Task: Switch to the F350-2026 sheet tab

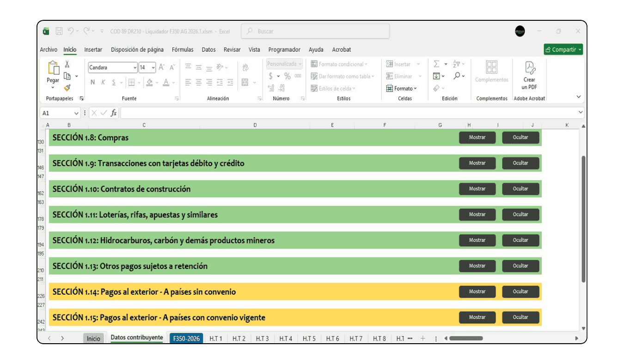Action: [x=186, y=339]
